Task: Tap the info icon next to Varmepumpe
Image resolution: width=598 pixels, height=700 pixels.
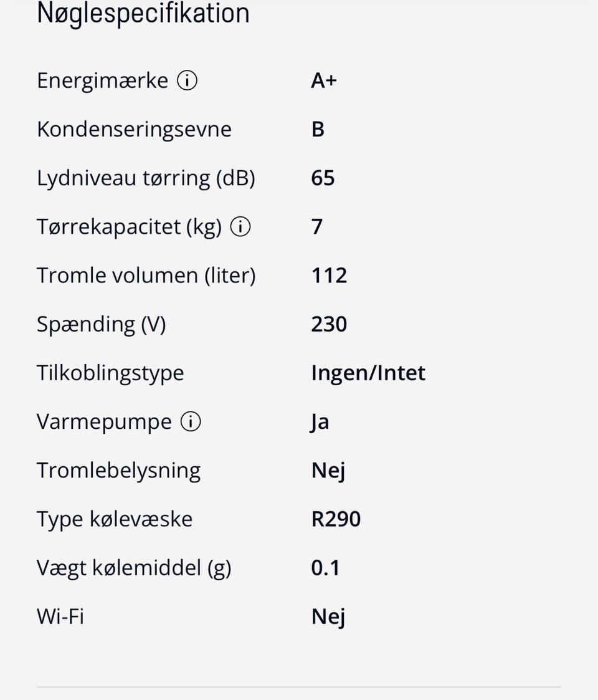Action: pos(191,422)
